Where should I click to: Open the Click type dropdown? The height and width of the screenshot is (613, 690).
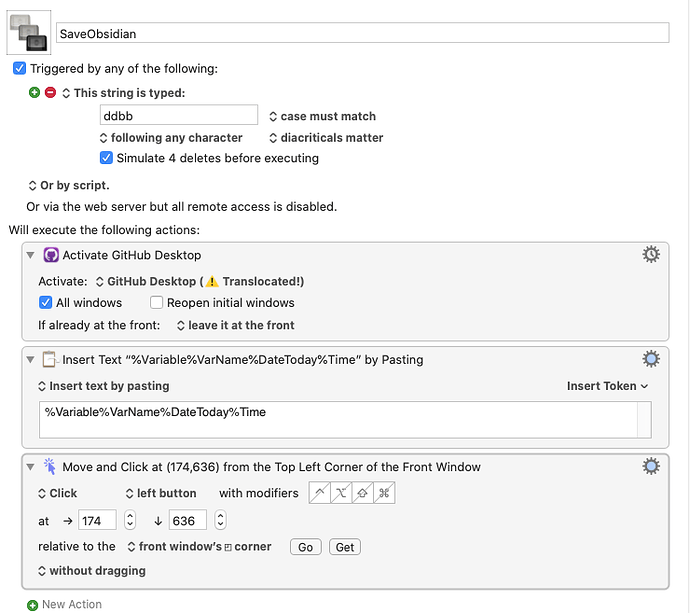point(58,493)
